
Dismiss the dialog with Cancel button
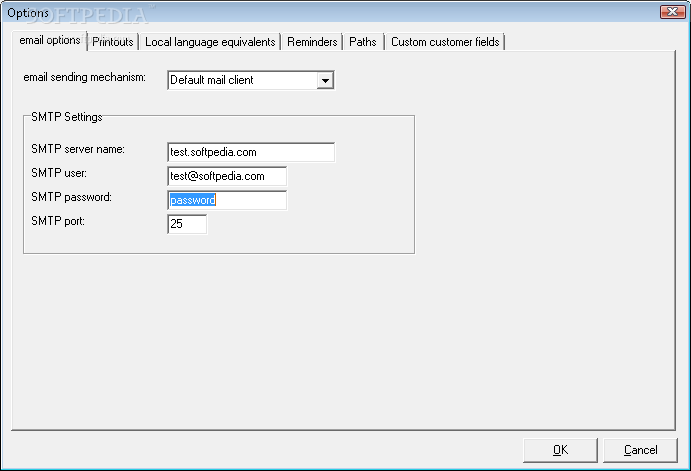pos(640,450)
